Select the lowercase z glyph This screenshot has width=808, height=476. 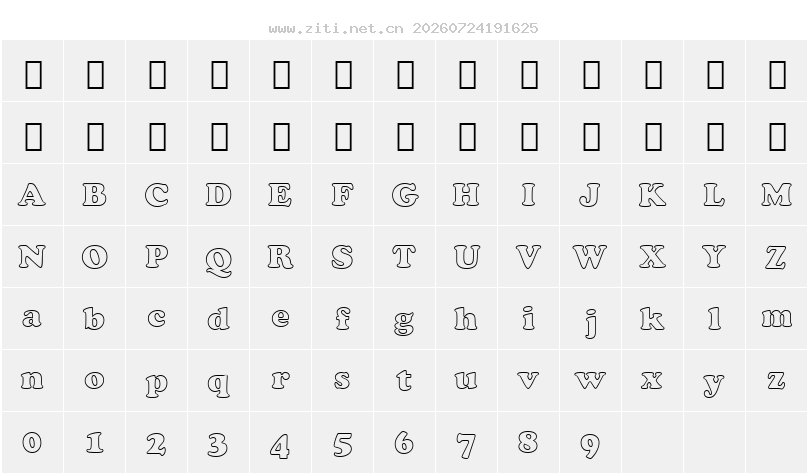(776, 381)
